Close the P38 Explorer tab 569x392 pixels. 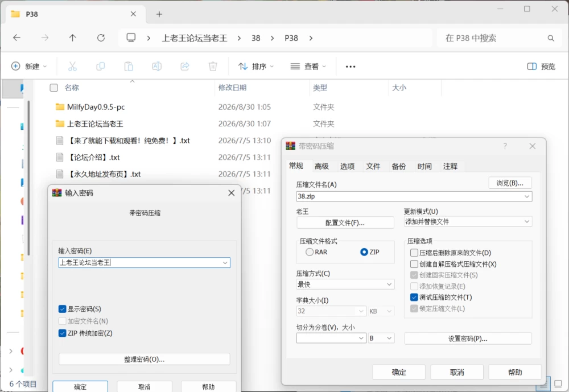(133, 14)
